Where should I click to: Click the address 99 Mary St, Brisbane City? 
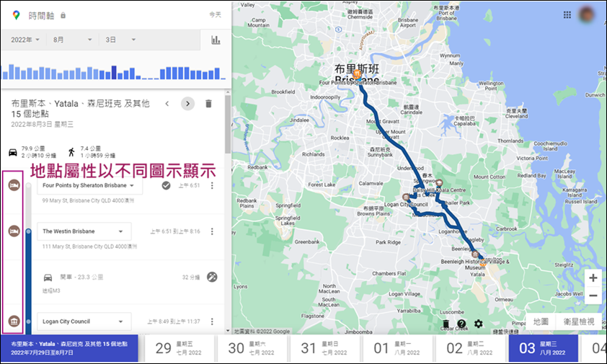[x=88, y=200]
